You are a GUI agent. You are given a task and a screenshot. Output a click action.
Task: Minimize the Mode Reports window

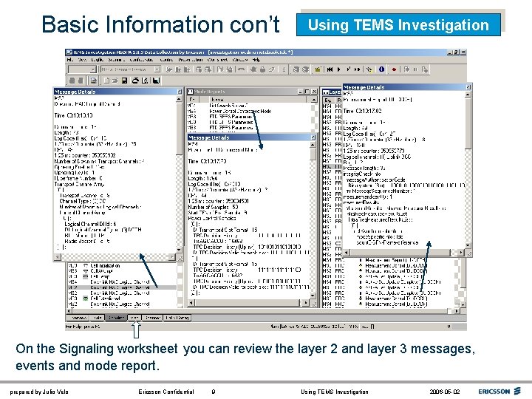point(300,92)
